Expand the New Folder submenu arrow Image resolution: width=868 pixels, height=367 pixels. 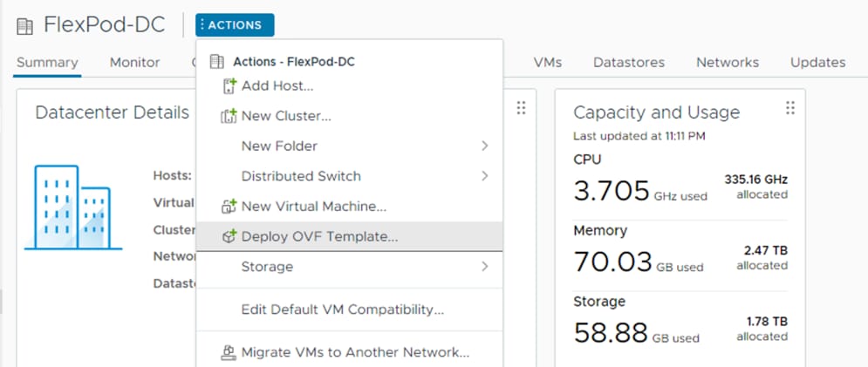[484, 146]
